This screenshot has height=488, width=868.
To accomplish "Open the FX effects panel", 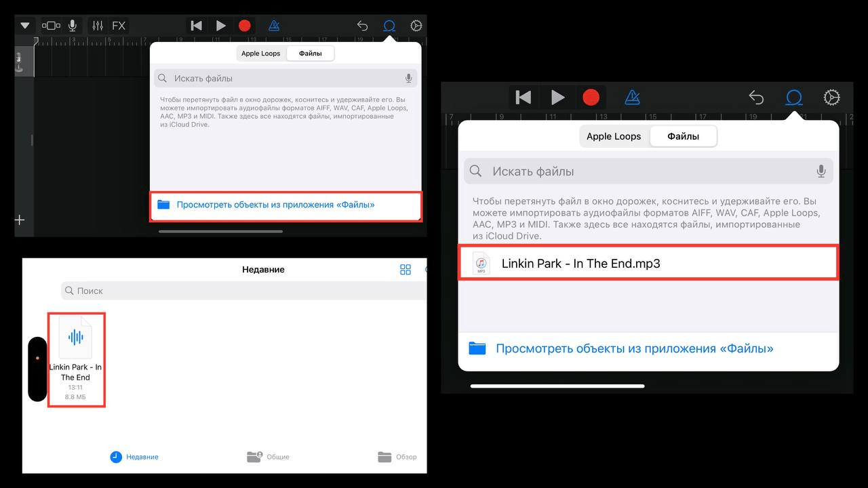I will tap(119, 26).
